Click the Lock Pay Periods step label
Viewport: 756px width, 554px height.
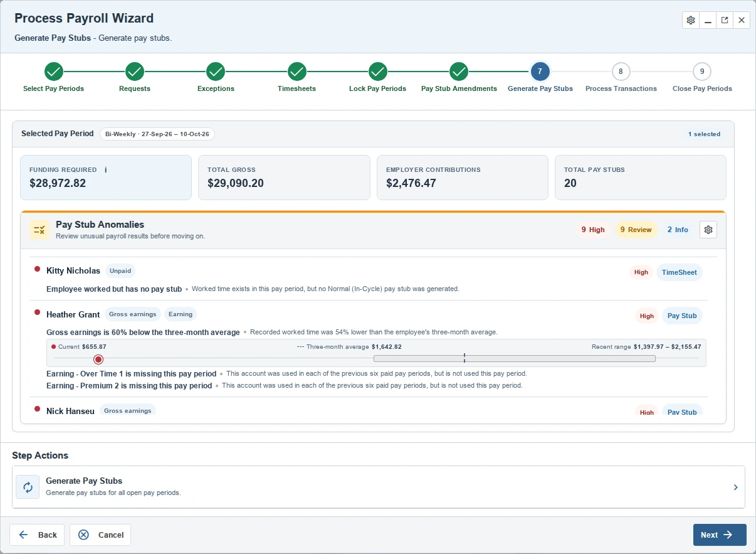(x=377, y=88)
